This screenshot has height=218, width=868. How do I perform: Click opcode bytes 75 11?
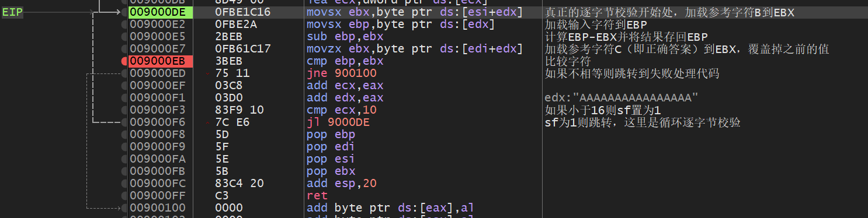232,73
